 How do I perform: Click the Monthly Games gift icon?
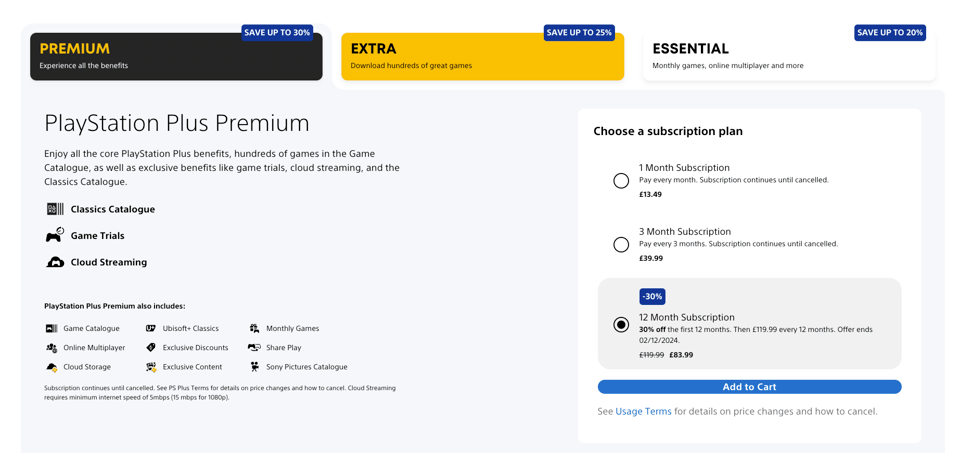[254, 329]
